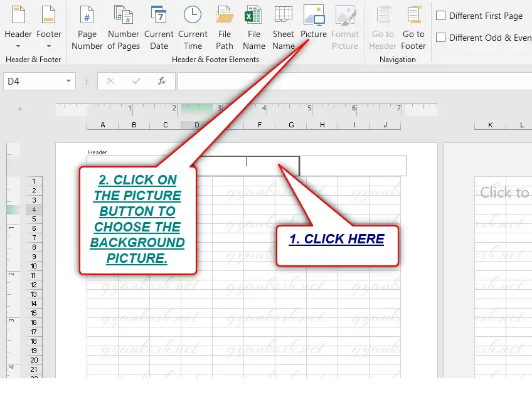Image resolution: width=532 pixels, height=419 pixels.
Task: Select column B header
Action: [x=134, y=125]
